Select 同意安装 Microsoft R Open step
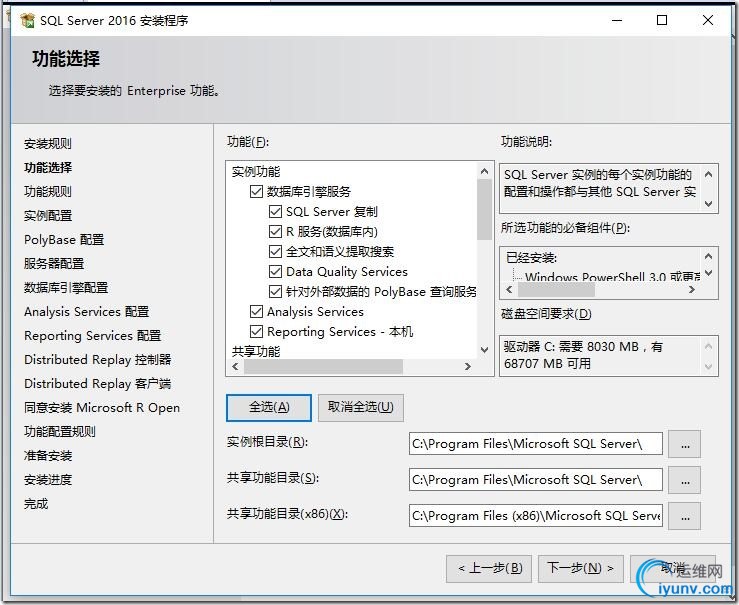This screenshot has height=605, width=739. tap(102, 408)
